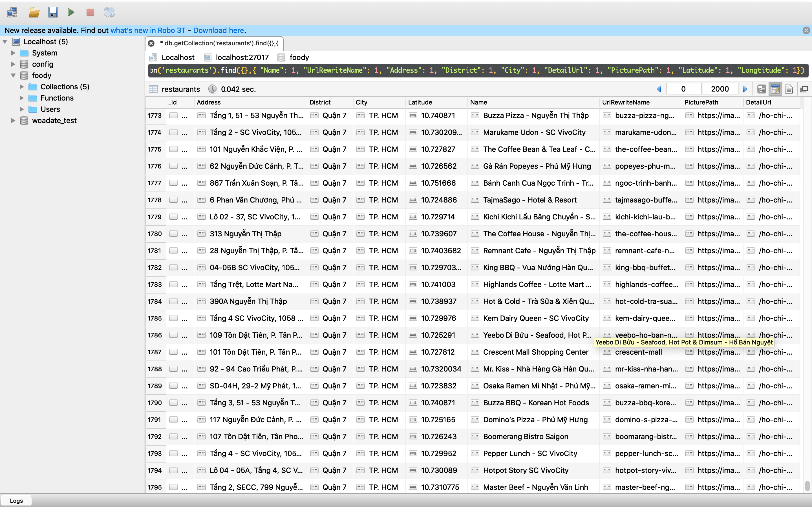Connect to a MongoDB server
812x507 pixels.
click(x=12, y=12)
